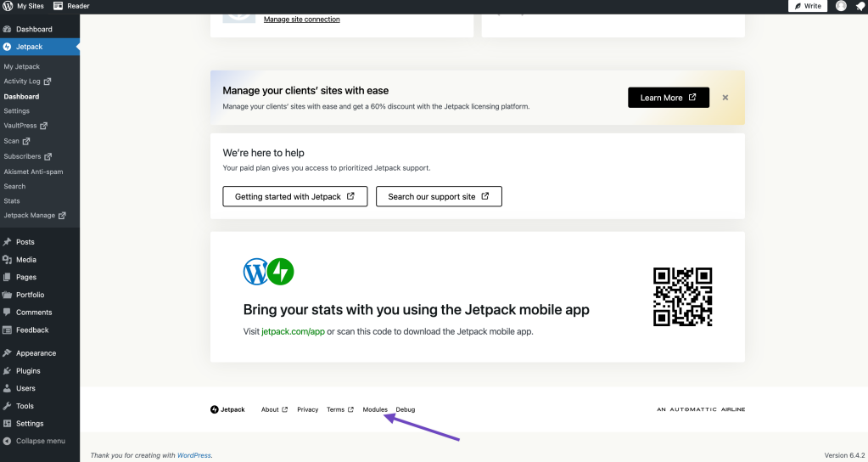This screenshot has height=462, width=868.
Task: Open the user avatar profile
Action: click(x=841, y=6)
